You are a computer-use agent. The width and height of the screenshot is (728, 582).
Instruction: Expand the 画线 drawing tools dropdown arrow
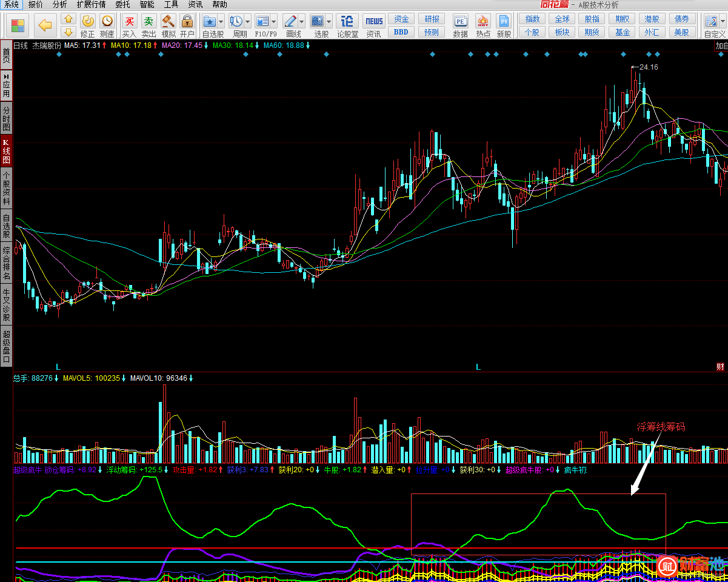click(x=301, y=21)
